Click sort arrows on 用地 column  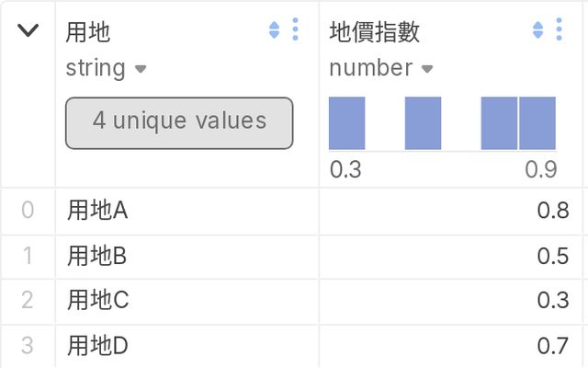[x=274, y=30]
